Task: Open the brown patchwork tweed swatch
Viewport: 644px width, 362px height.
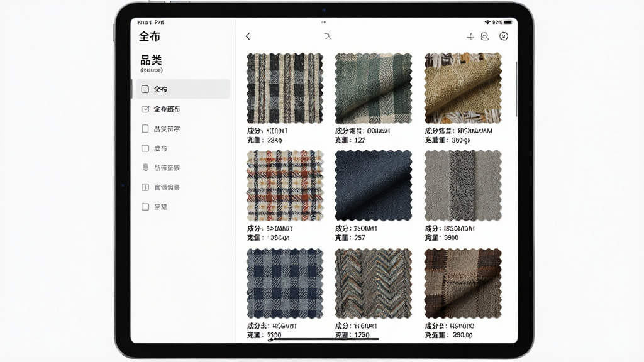Action: click(463, 283)
